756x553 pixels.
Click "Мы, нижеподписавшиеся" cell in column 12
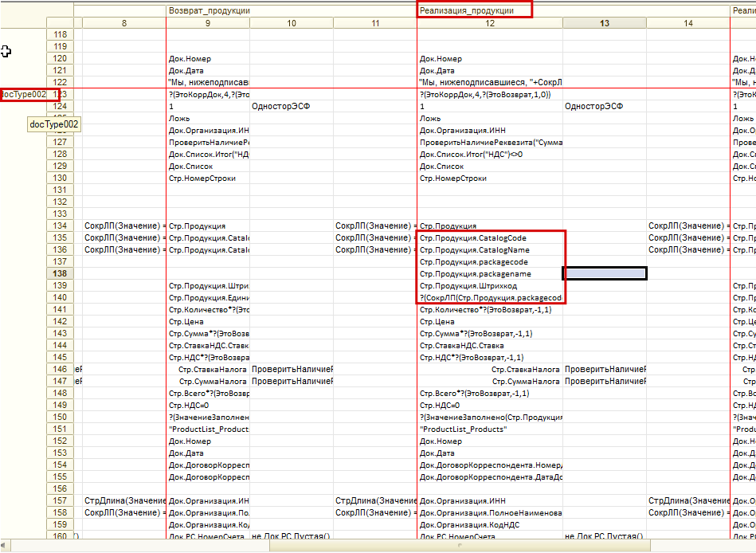pyautogui.click(x=490, y=82)
